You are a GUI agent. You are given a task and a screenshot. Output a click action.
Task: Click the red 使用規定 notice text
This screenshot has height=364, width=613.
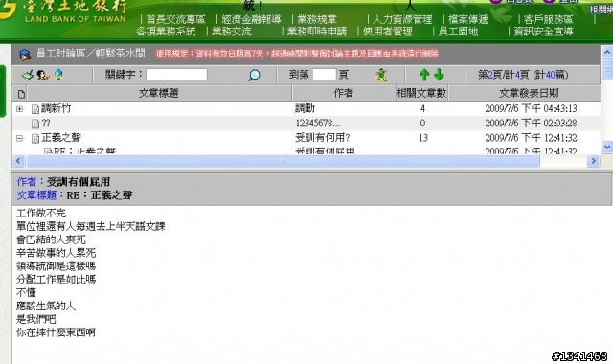coord(297,54)
